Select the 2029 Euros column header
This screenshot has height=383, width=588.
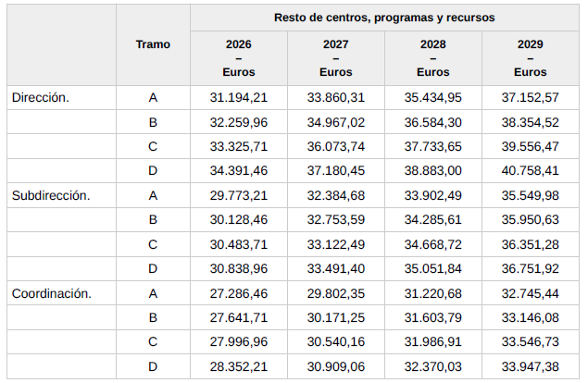(530, 58)
